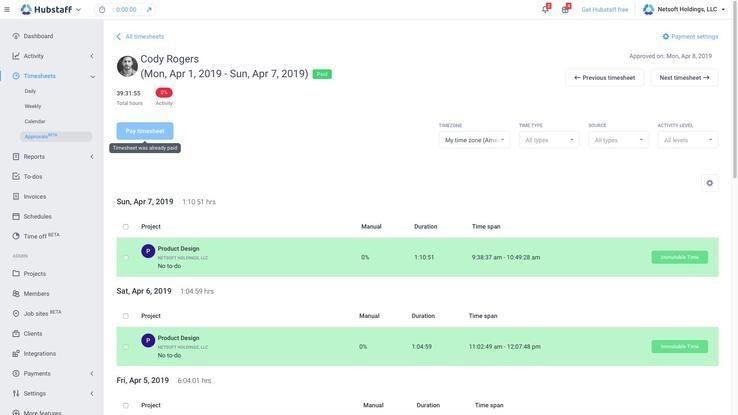Check the select-all box for Sat, Apr 6

(126, 316)
